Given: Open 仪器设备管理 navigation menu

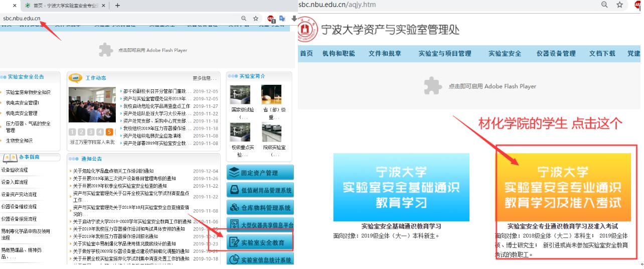Looking at the screenshot, I should [556, 54].
